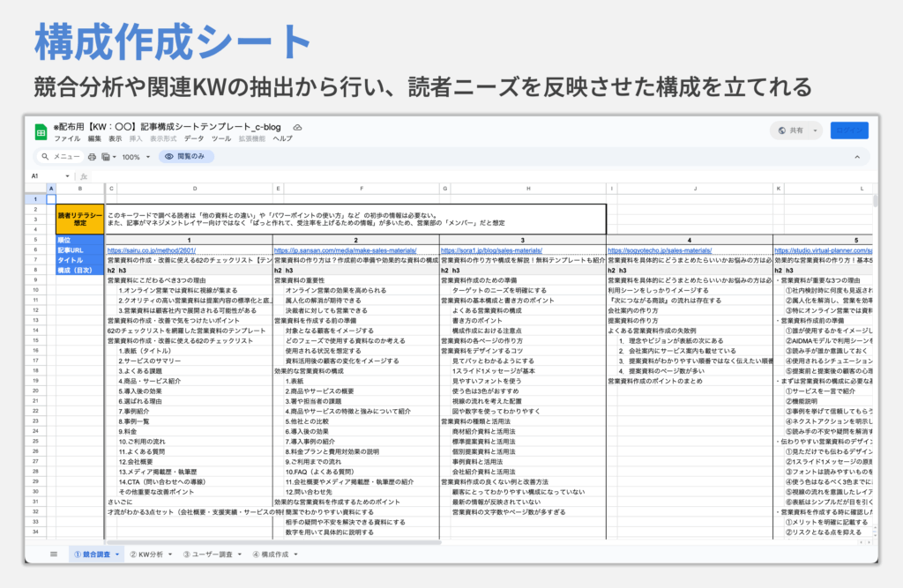Open the ツール menu
Viewport: 903px width, 588px height.
[221, 138]
